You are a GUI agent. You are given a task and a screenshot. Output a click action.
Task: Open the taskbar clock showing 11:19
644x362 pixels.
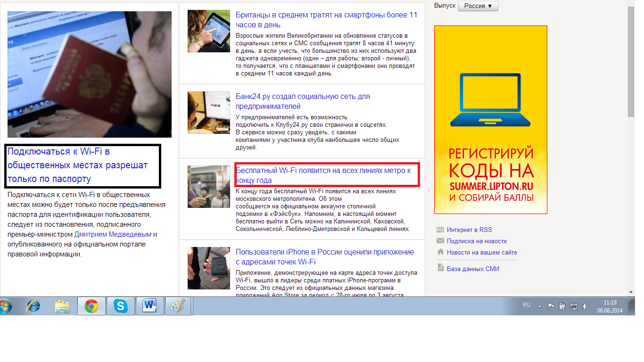click(x=610, y=306)
